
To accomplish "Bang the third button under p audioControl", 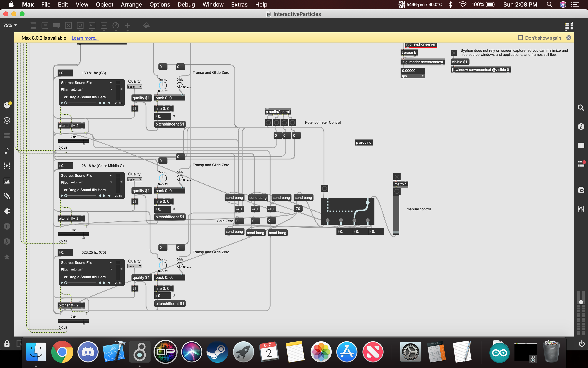I will 284,123.
